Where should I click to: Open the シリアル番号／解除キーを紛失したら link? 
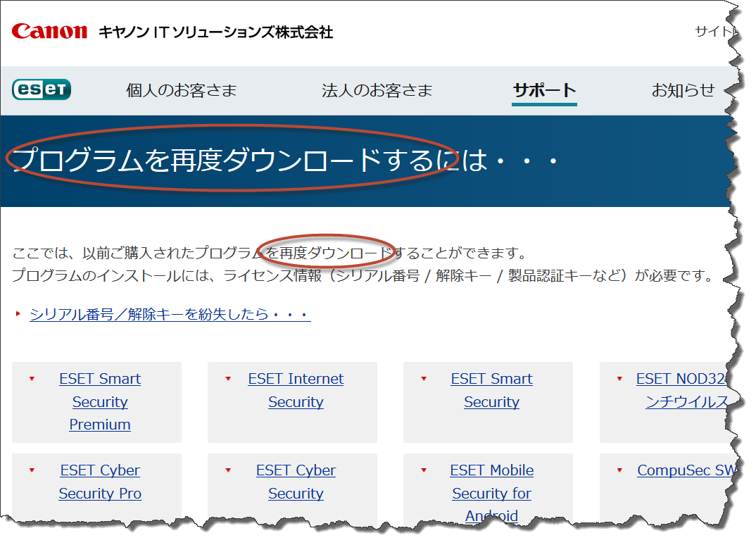170,315
